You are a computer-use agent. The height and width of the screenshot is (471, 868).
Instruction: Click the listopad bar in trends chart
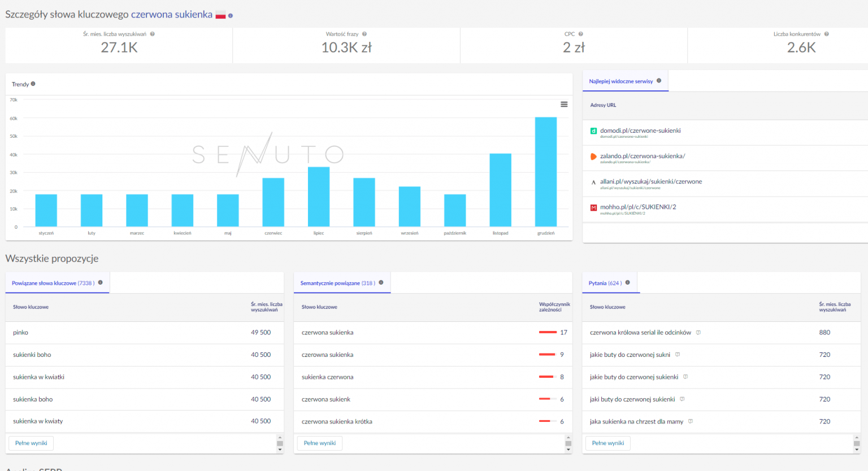click(501, 190)
